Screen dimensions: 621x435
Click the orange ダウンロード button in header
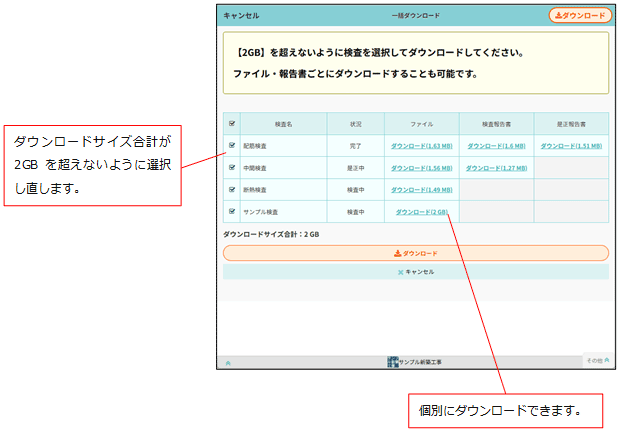pos(580,15)
